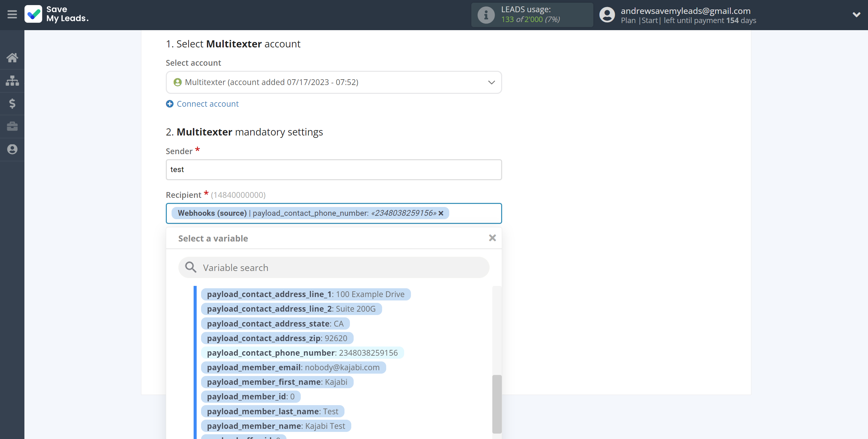Open the Select account dropdown

click(334, 82)
